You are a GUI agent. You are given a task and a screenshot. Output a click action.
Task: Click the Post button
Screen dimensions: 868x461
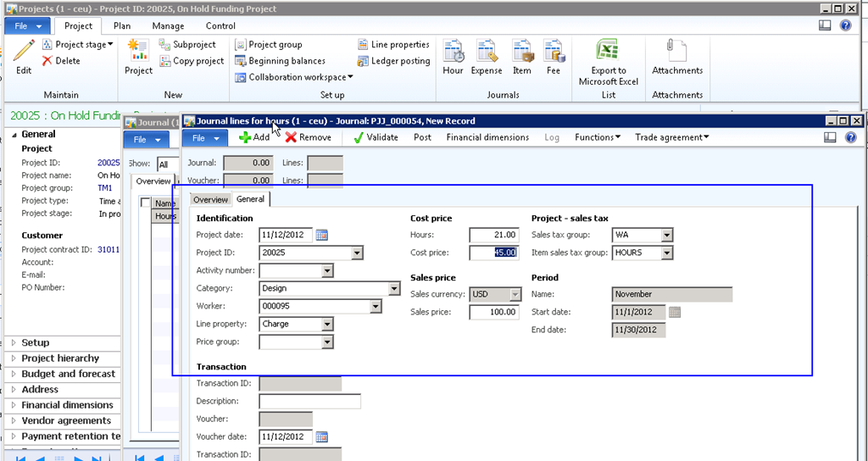[422, 137]
